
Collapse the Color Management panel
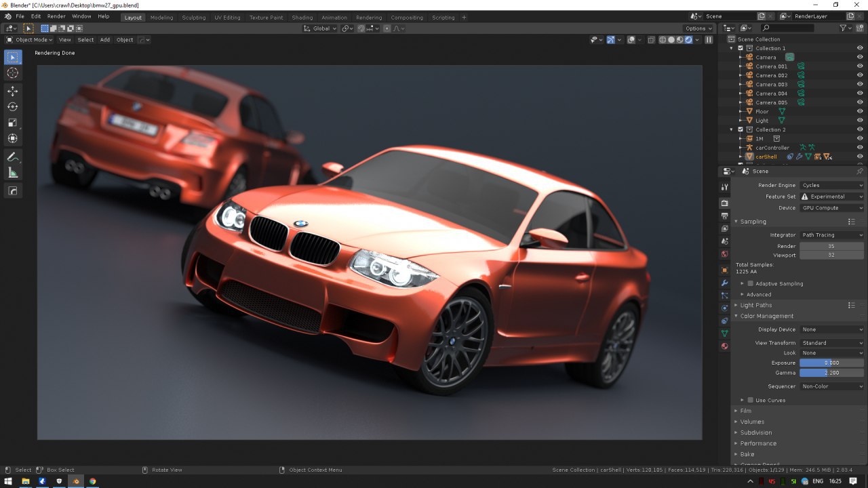[x=767, y=316]
